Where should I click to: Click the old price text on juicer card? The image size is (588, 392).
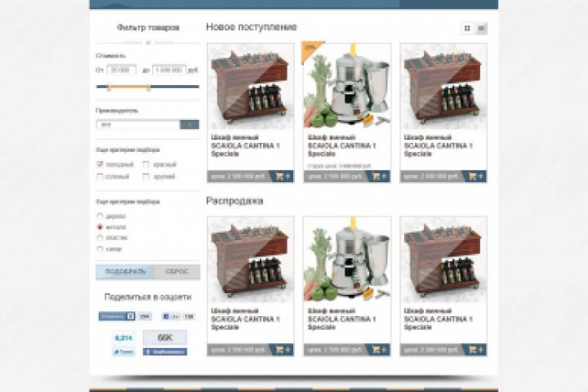pos(339,166)
